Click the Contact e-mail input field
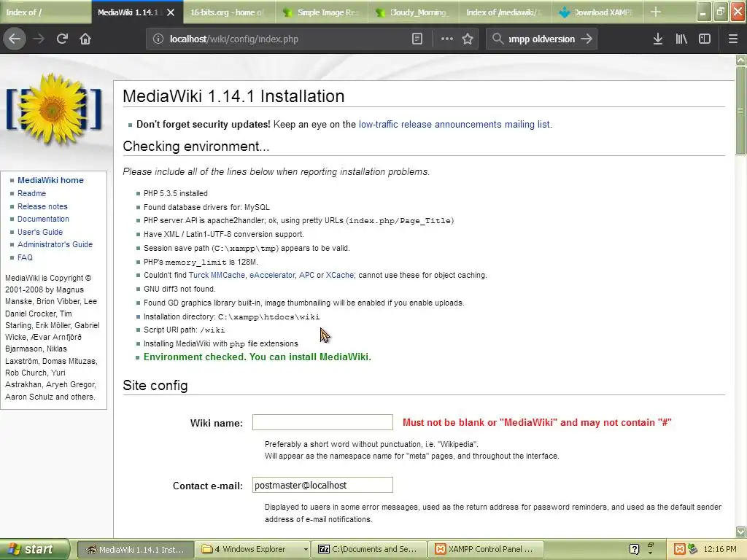Screen dimensions: 747x560 pos(322,485)
